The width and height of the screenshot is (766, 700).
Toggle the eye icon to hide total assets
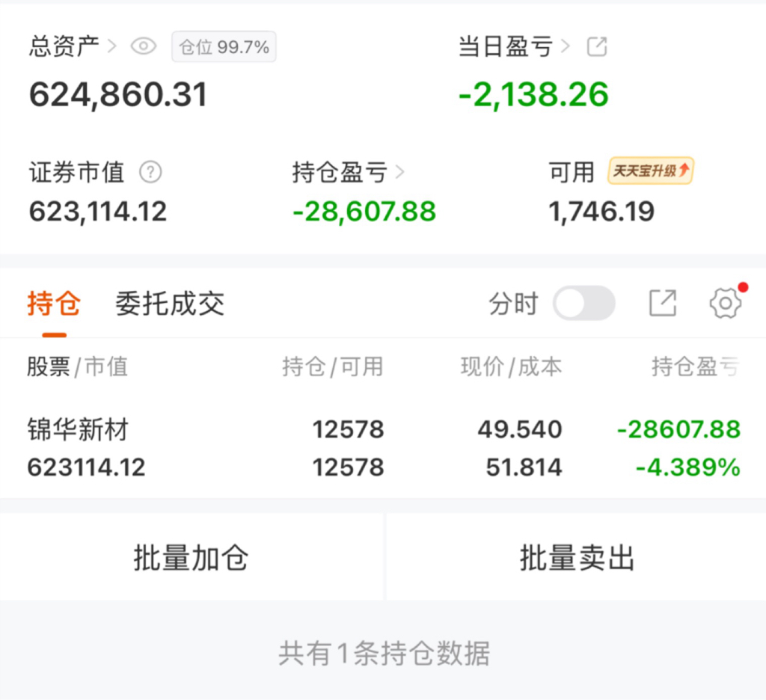[x=144, y=46]
